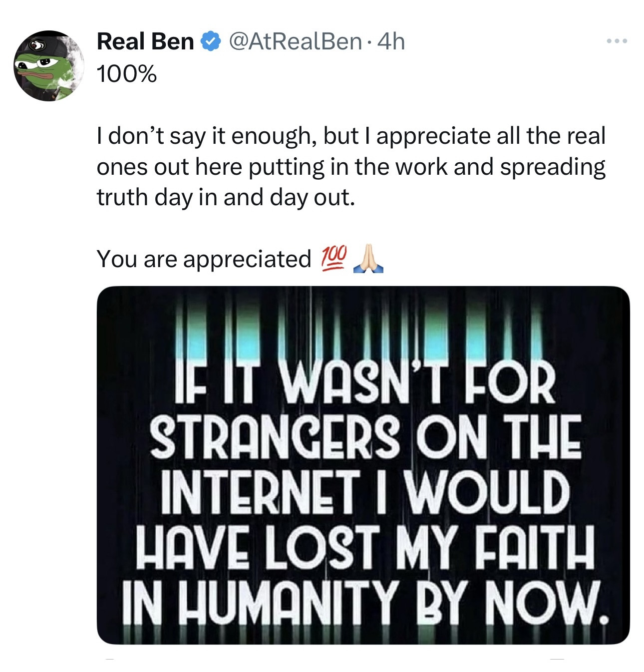Click the 4h timestamp
This screenshot has width=644, height=672.
(x=391, y=41)
